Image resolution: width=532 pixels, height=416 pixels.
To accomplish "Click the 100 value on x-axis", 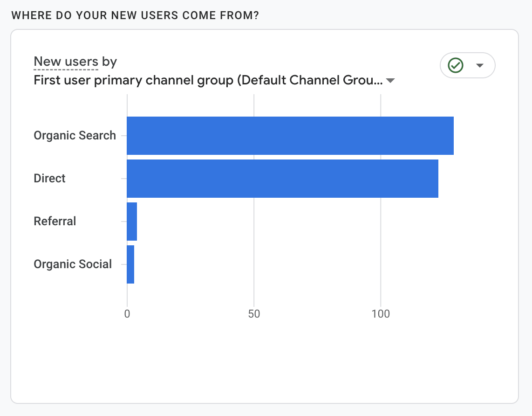I will (381, 314).
